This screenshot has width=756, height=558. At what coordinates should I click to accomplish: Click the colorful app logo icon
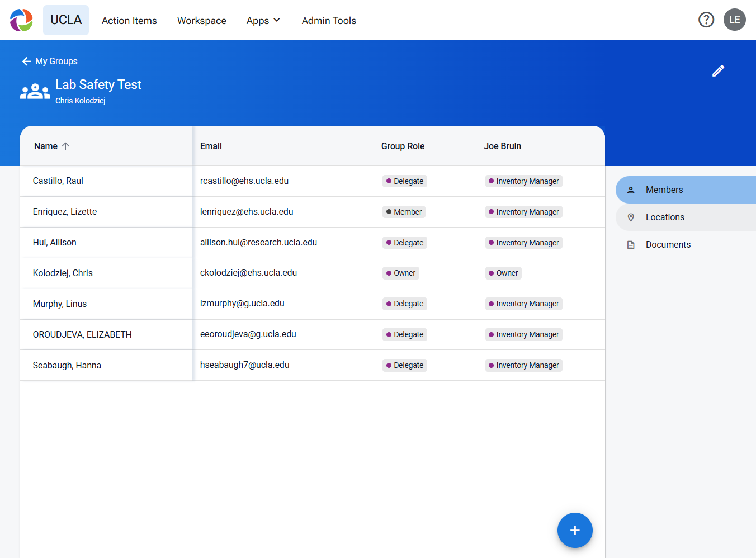click(x=21, y=20)
